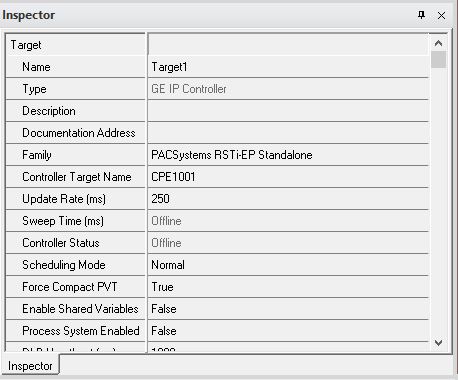Close the Inspector panel with the X icon
Viewport: 458px width, 380px height.
[x=441, y=15]
